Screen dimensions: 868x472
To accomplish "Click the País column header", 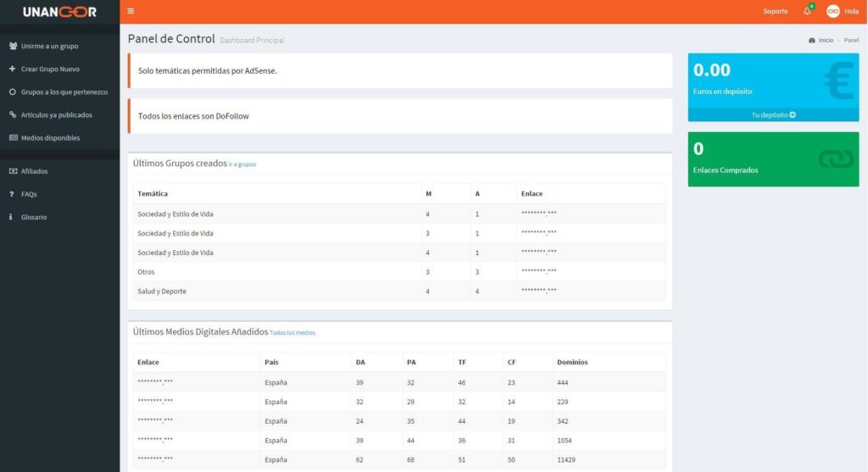I will (x=271, y=362).
